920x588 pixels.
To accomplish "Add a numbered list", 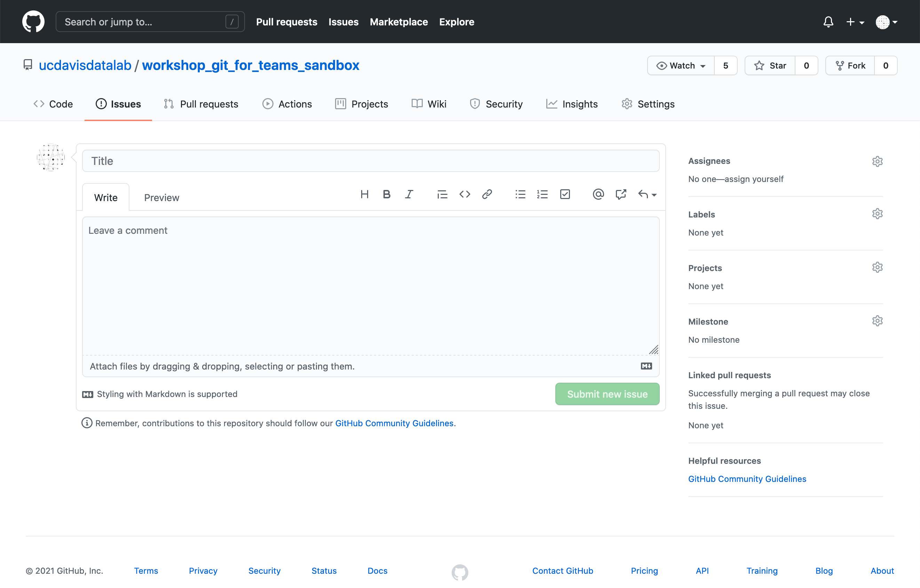I will (x=542, y=194).
